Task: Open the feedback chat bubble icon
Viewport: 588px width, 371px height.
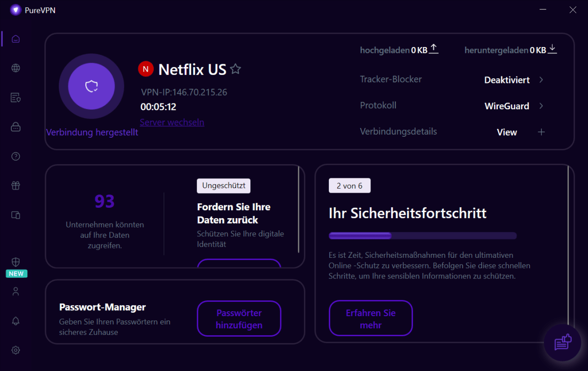Action: [563, 343]
